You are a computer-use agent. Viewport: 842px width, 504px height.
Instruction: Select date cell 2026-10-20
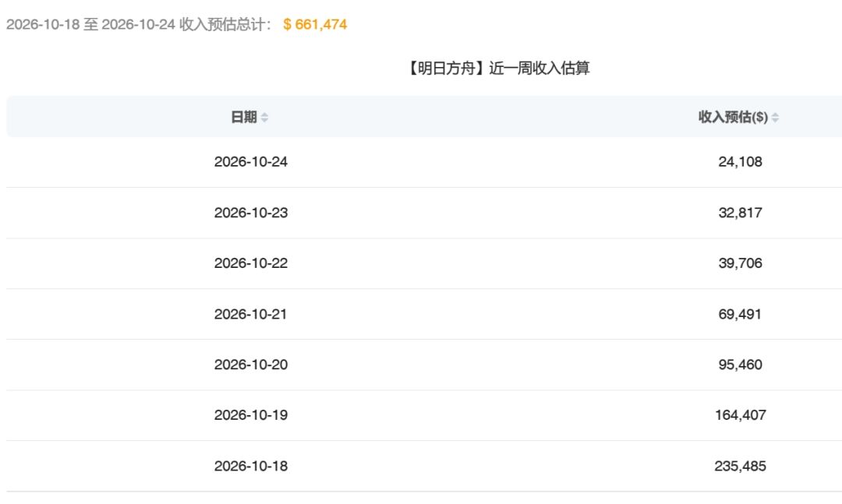click(251, 365)
